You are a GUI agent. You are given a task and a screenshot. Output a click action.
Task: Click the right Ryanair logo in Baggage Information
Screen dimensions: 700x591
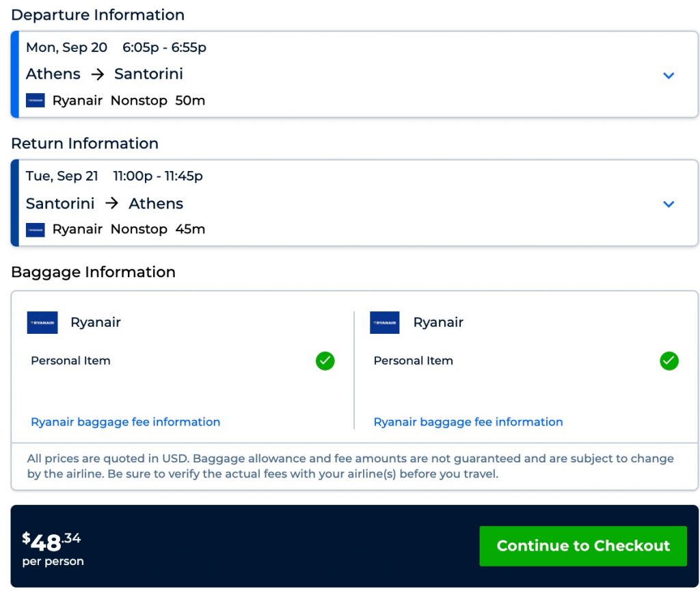[385, 322]
